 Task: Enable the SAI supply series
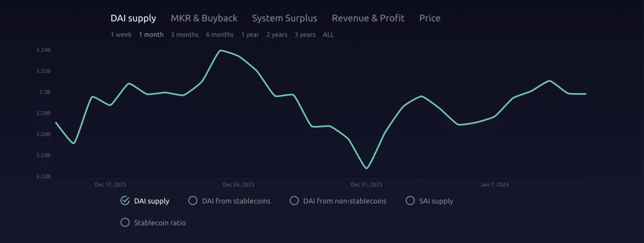(429, 201)
